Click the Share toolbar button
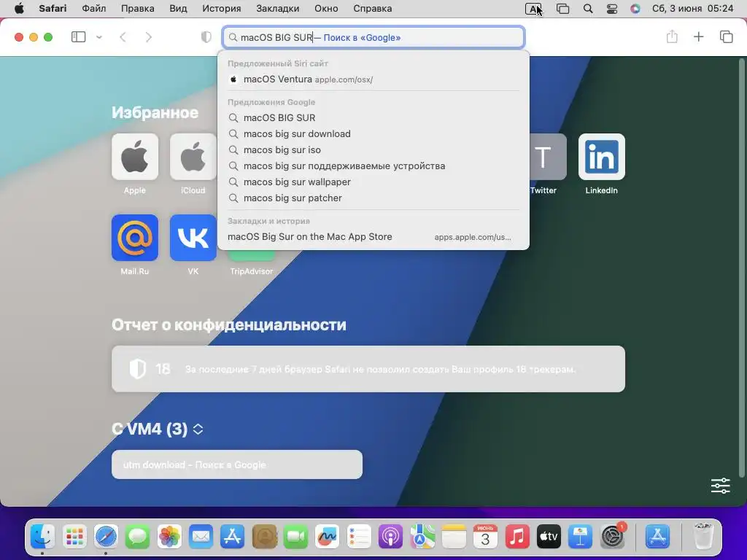The width and height of the screenshot is (747, 560). click(672, 36)
